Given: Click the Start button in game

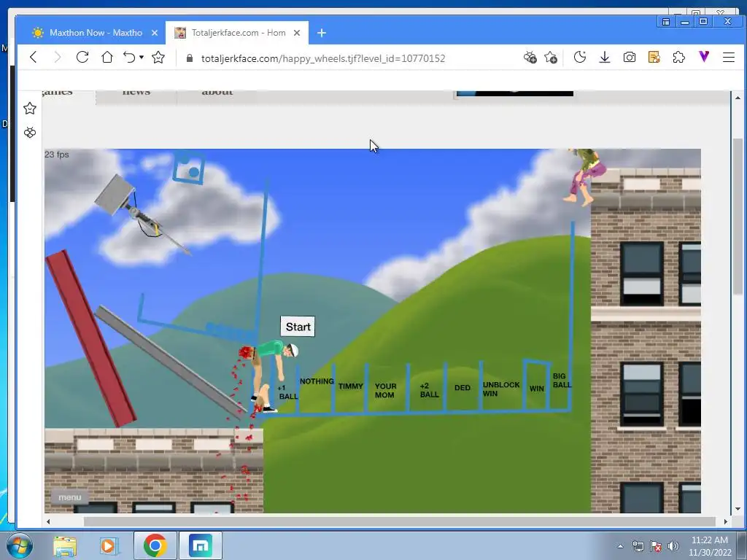Looking at the screenshot, I should pyautogui.click(x=298, y=327).
